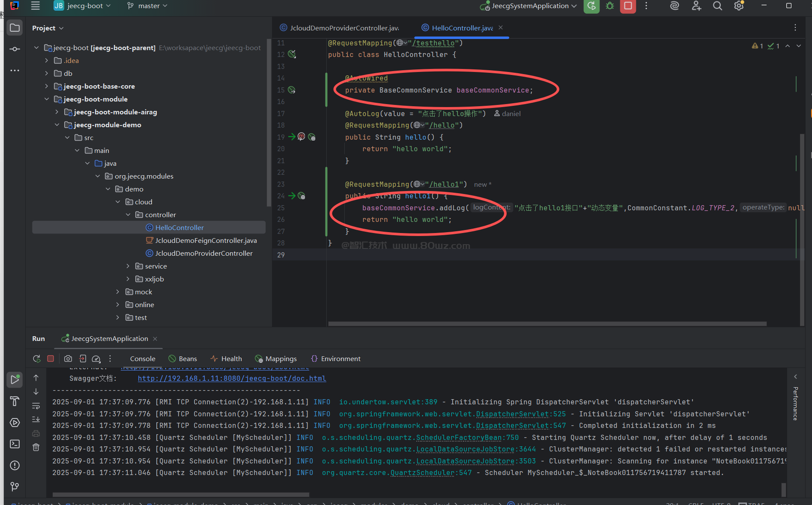Switch to the Beans tab

183,359
